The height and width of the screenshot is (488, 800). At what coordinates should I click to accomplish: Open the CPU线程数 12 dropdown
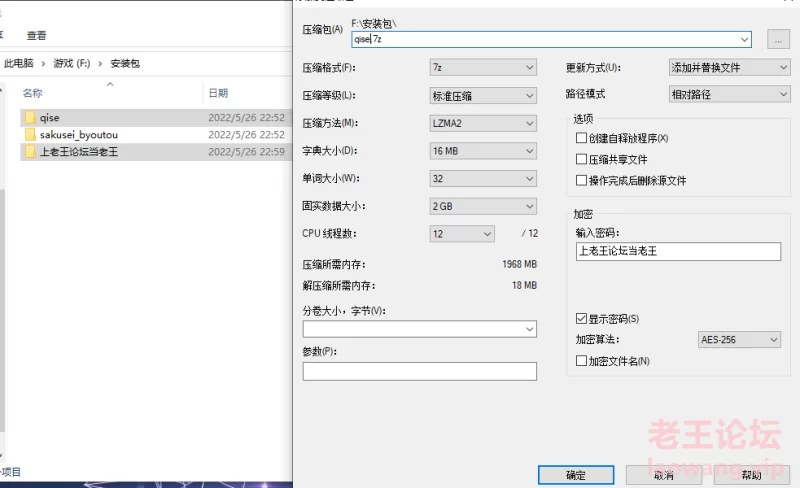[462, 234]
